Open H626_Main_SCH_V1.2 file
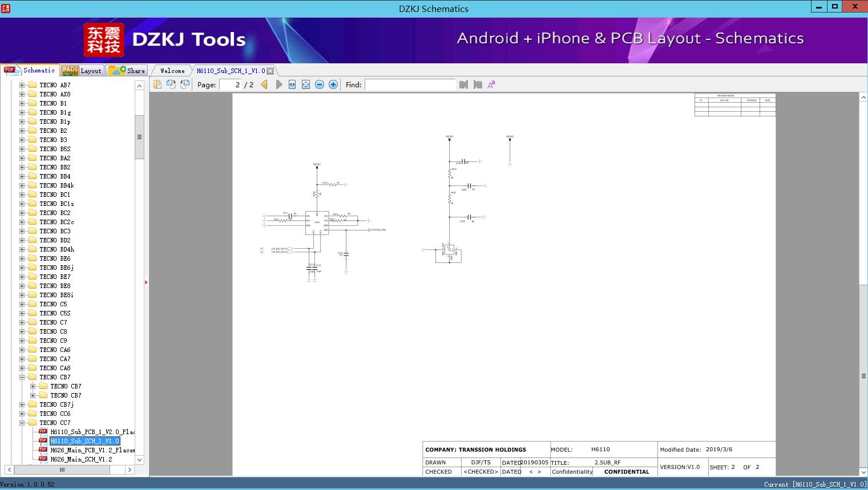Viewport: 868px width, 490px height. [x=81, y=459]
